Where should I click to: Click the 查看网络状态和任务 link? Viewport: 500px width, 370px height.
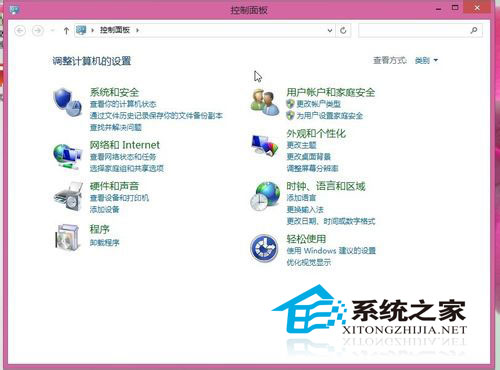[x=123, y=157]
